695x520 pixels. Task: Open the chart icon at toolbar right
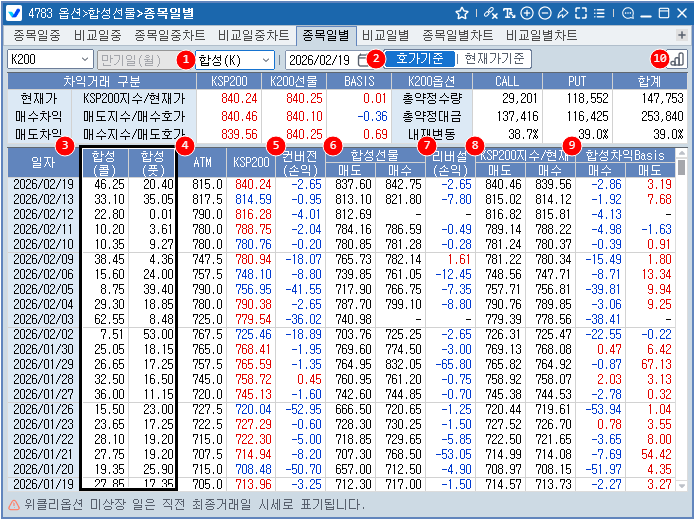677,60
